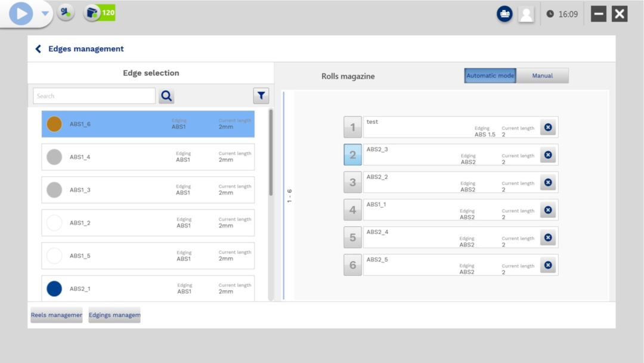
Task: Remove ABS2_3 from magazine slot 2
Action: coord(547,155)
